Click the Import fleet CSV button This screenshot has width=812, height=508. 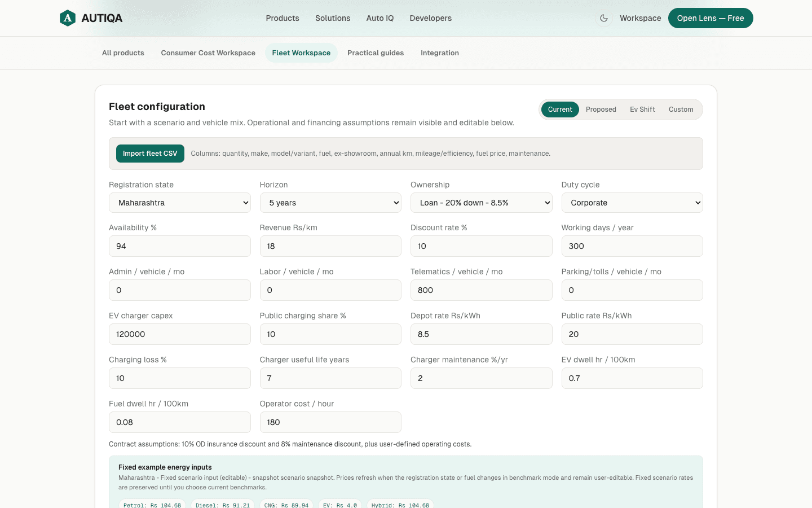click(x=150, y=154)
